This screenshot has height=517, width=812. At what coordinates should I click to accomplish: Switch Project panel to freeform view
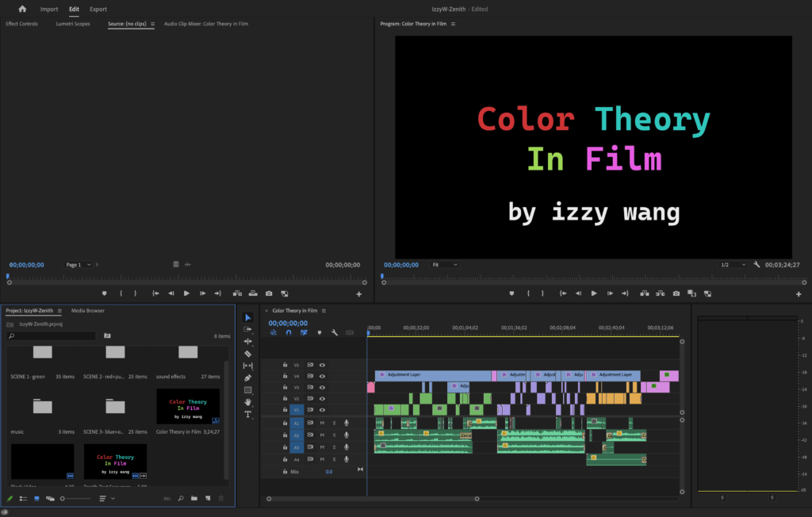[x=50, y=498]
